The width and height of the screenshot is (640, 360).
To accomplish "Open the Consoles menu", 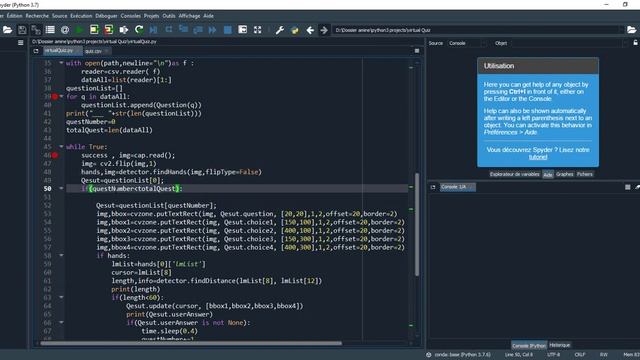I will (x=131, y=16).
